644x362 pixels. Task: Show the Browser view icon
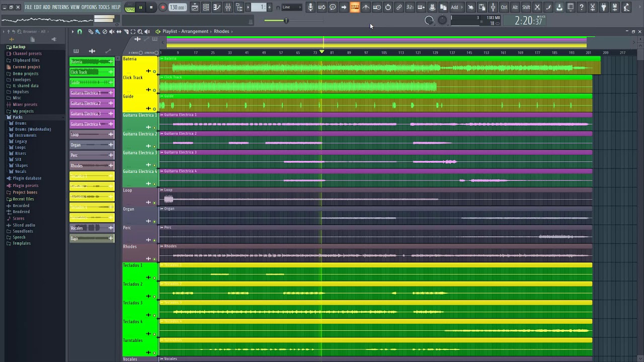(239, 7)
